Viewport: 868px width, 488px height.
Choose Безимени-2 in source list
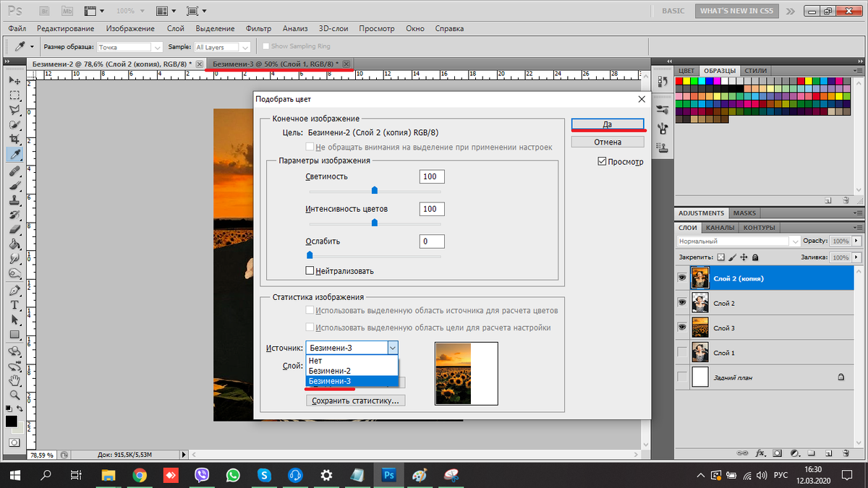[x=352, y=370]
